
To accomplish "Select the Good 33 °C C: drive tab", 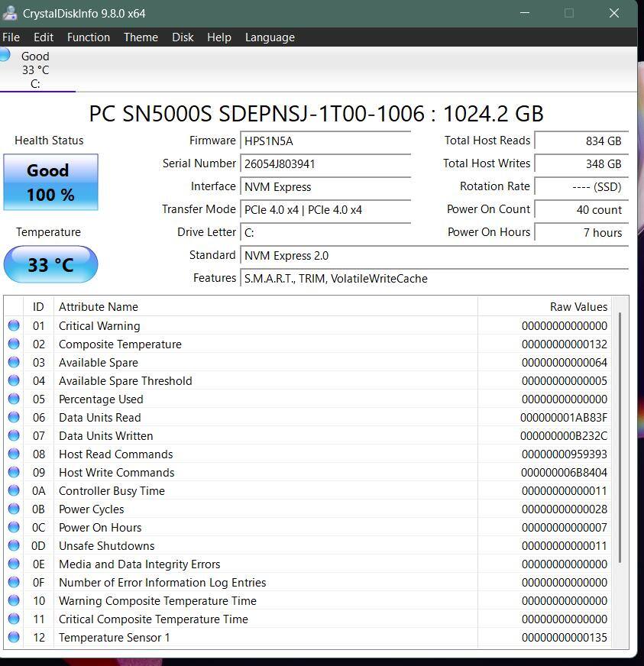I will tap(36, 70).
